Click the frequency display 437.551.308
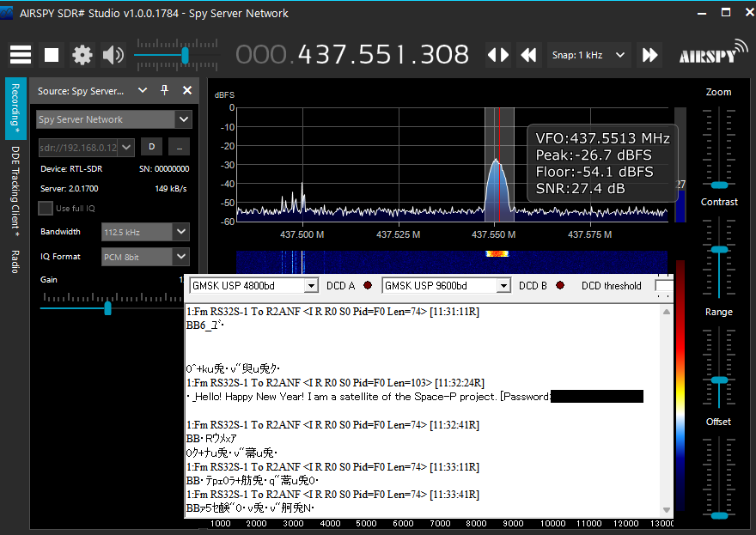 352,54
